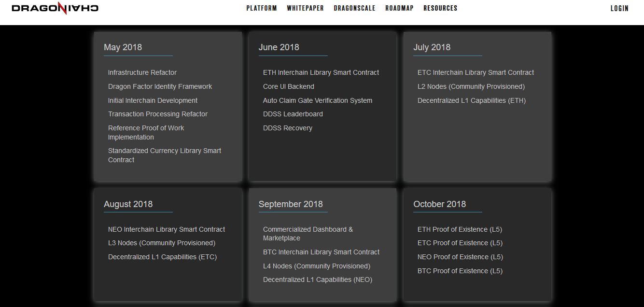The height and width of the screenshot is (307, 644).
Task: Click the June 2018 heading
Action: pyautogui.click(x=279, y=47)
